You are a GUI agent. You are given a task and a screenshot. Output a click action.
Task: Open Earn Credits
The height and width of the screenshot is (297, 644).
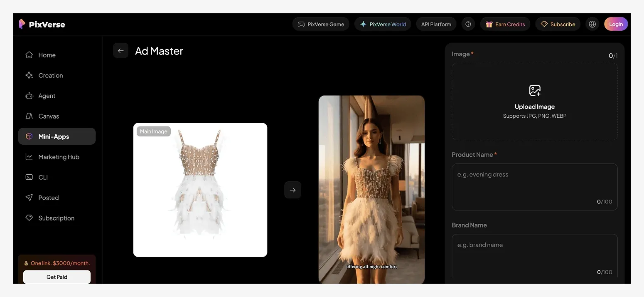pyautogui.click(x=505, y=24)
